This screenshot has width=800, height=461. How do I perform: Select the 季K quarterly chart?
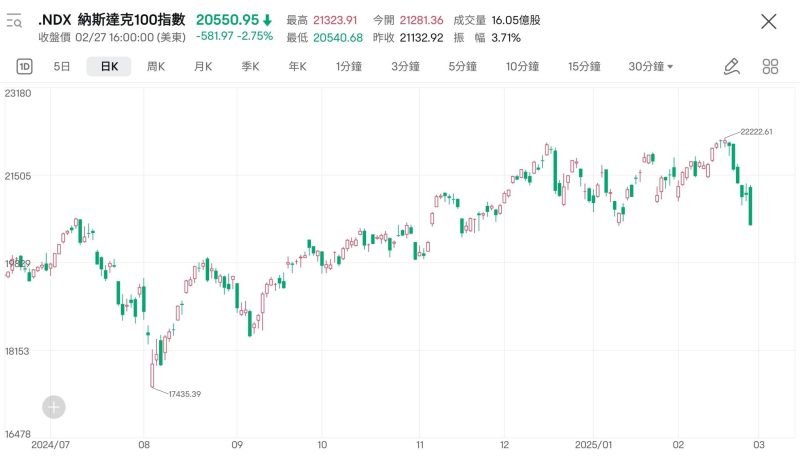click(250, 67)
